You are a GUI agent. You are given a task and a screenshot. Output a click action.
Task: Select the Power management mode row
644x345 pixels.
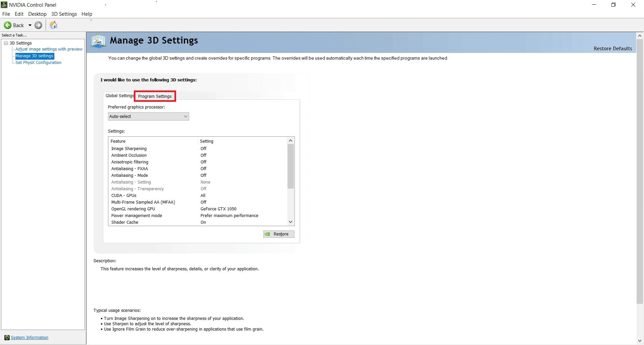click(x=198, y=215)
